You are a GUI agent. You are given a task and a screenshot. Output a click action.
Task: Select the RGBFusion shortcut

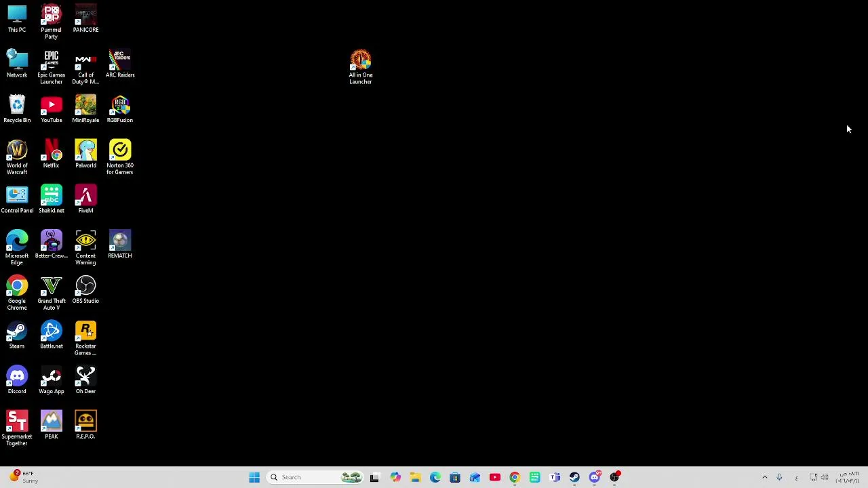120,110
